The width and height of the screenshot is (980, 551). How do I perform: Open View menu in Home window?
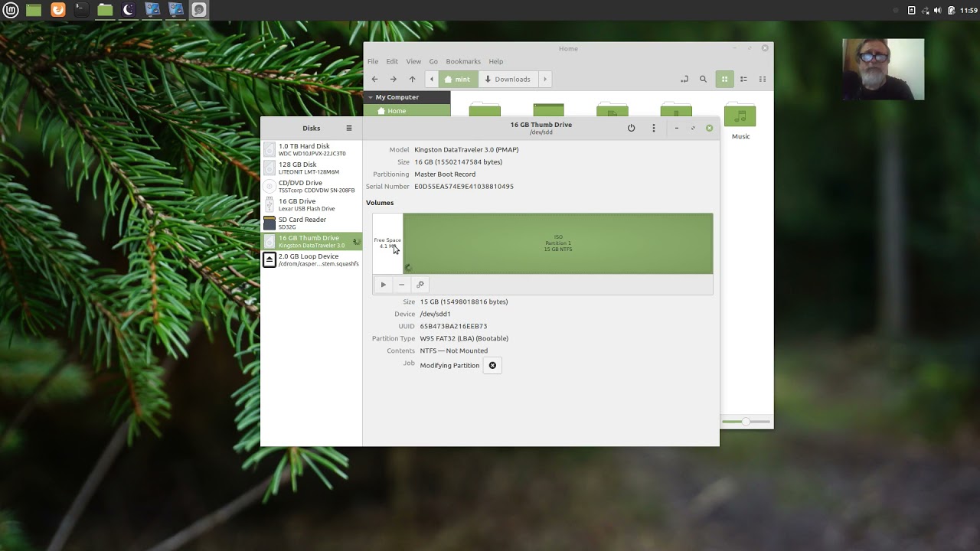[413, 61]
